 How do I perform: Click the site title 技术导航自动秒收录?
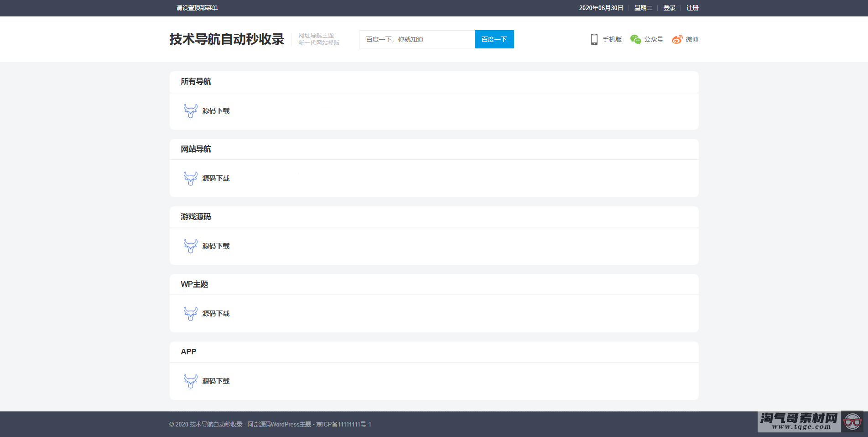227,39
